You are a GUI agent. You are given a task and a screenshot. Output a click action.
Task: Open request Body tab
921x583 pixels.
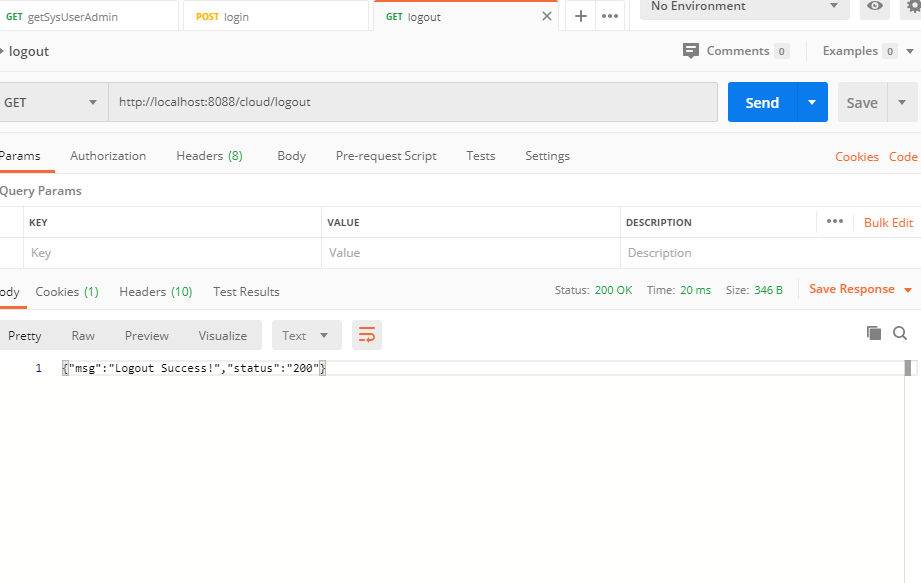(291, 156)
